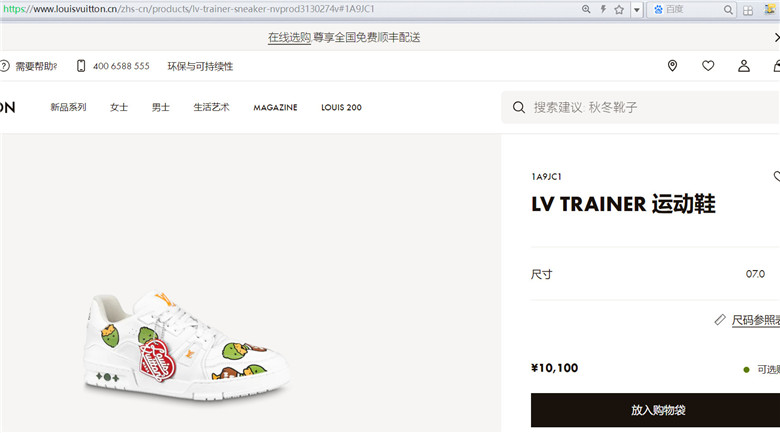Viewport: 780px width, 433px height.
Task: Expand the bookmark dropdown arrow in address bar
Action: click(636, 9)
